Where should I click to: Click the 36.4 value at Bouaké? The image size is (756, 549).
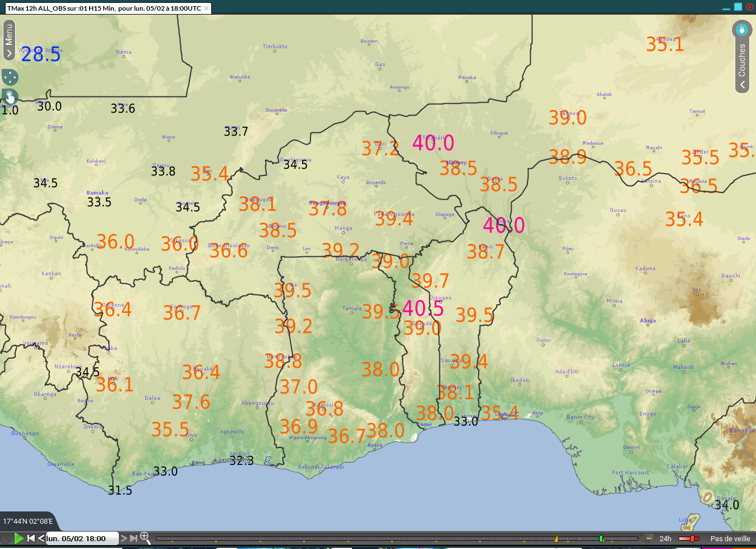pyautogui.click(x=201, y=372)
